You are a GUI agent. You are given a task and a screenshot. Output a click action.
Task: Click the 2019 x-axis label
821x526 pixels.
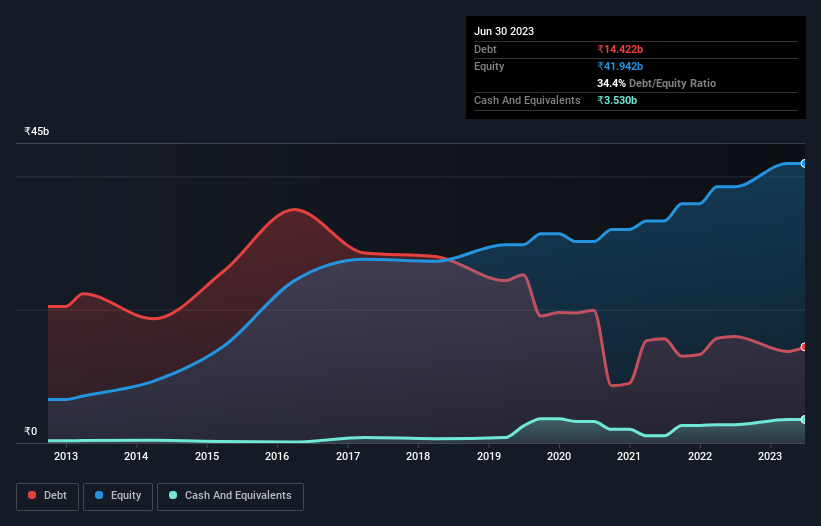[489, 456]
